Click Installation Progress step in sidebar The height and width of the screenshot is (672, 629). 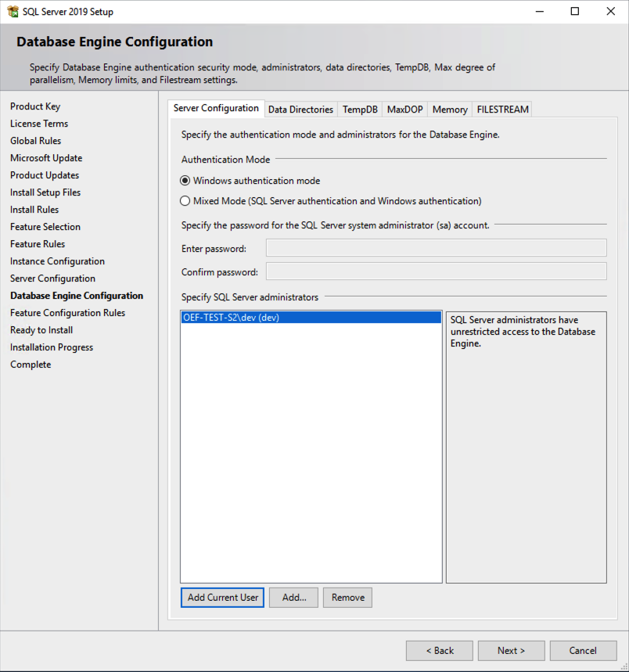[52, 347]
